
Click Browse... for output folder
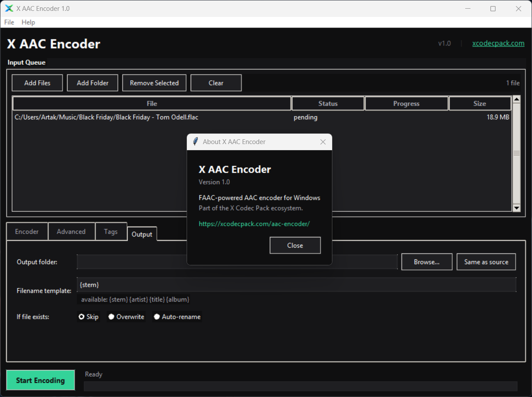pyautogui.click(x=427, y=262)
